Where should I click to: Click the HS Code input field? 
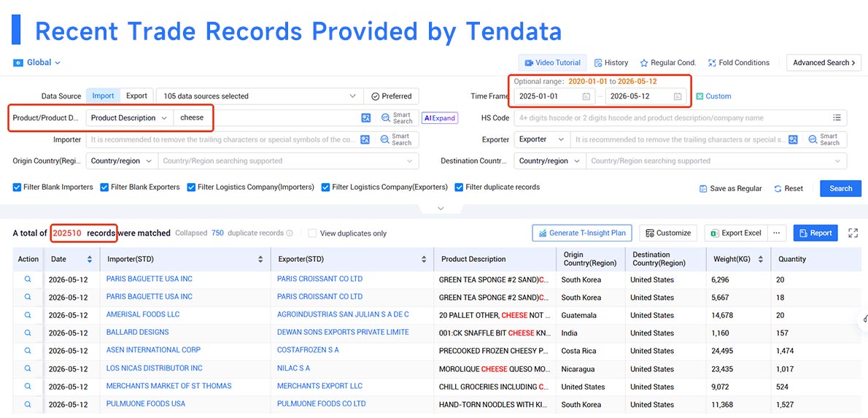pos(672,117)
